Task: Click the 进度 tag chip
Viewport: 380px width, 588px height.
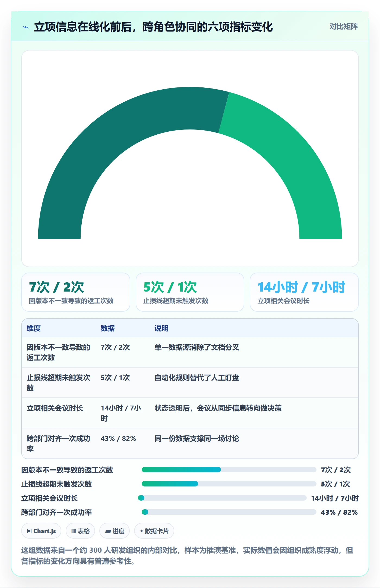Action: (115, 531)
